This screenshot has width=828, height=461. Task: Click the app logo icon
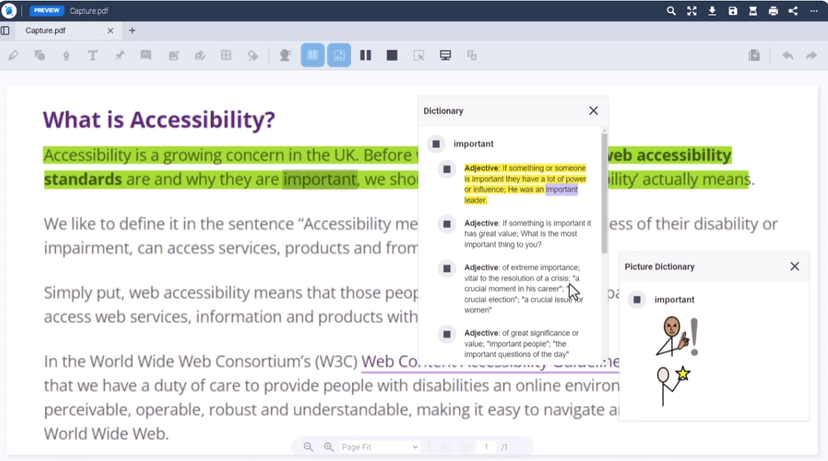pos(8,11)
